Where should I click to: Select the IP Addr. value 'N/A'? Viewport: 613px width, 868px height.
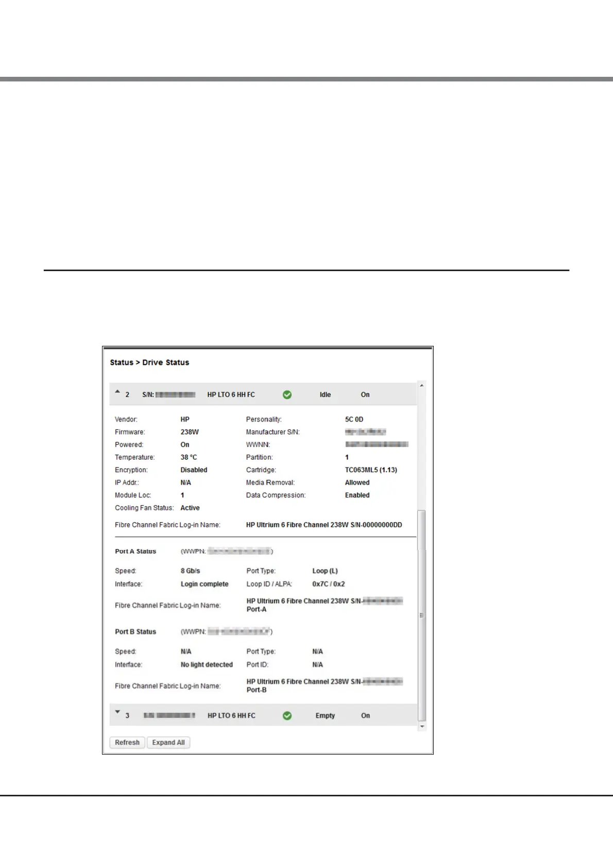coord(186,482)
